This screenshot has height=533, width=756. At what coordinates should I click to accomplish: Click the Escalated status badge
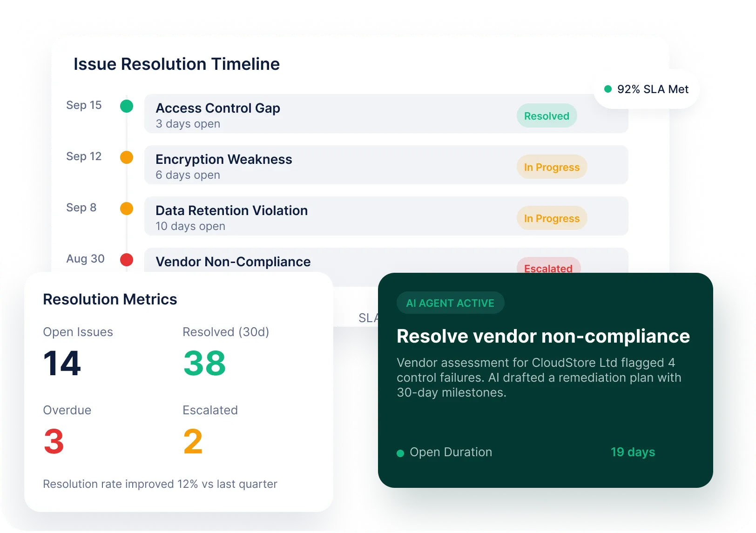tap(548, 266)
